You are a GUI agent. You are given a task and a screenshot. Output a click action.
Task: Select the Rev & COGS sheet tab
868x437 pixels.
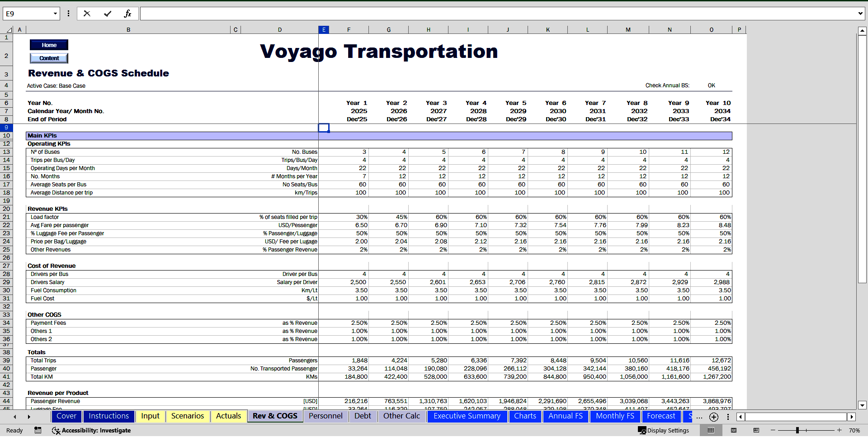pos(275,416)
